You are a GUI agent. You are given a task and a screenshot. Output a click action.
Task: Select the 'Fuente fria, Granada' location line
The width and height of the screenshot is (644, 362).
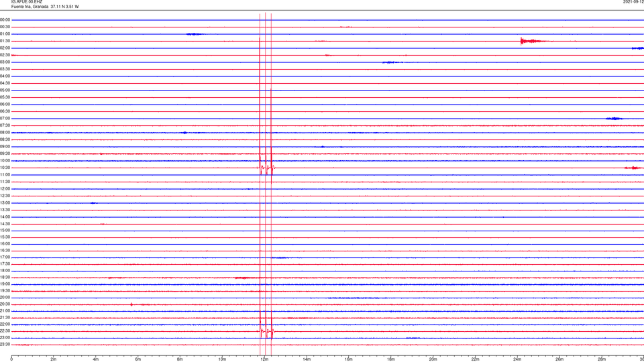tap(30, 7)
